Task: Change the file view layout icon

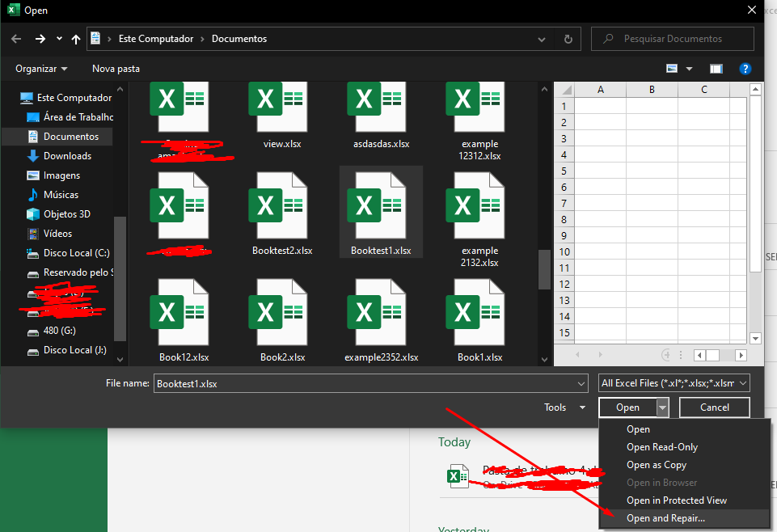Action: click(672, 69)
